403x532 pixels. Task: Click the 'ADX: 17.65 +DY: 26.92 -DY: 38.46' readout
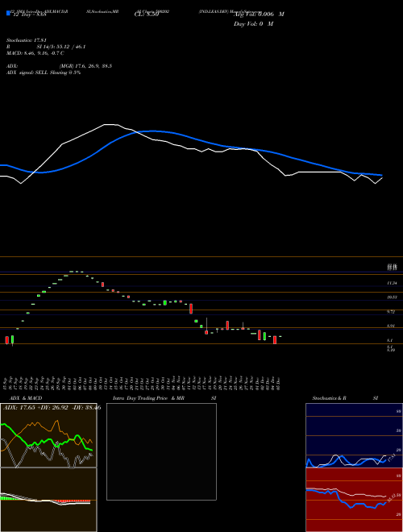click(52, 407)
